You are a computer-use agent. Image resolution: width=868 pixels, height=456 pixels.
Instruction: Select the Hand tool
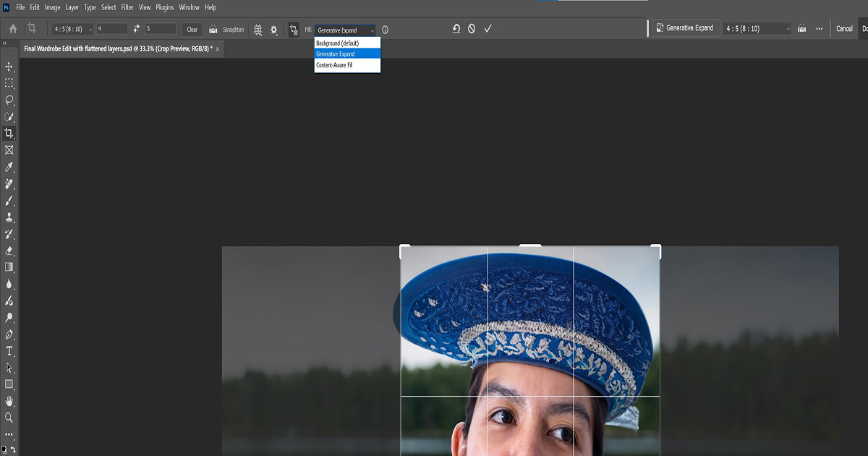point(9,401)
